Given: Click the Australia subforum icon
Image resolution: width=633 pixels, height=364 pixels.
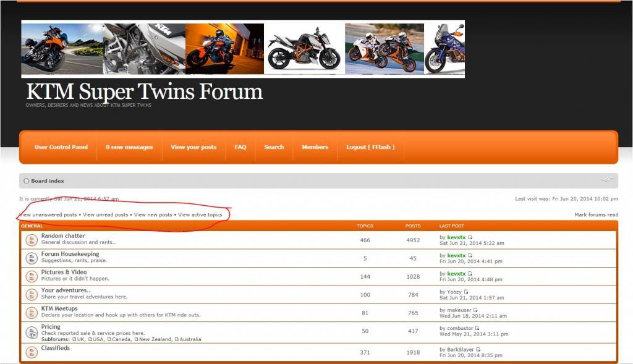Looking at the screenshot, I should pos(176,339).
